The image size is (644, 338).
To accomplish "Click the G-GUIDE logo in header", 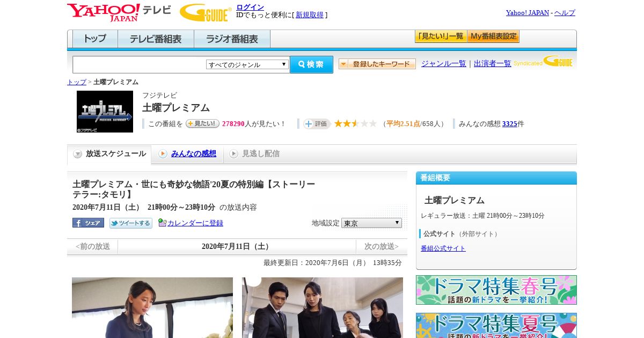I will (x=206, y=13).
